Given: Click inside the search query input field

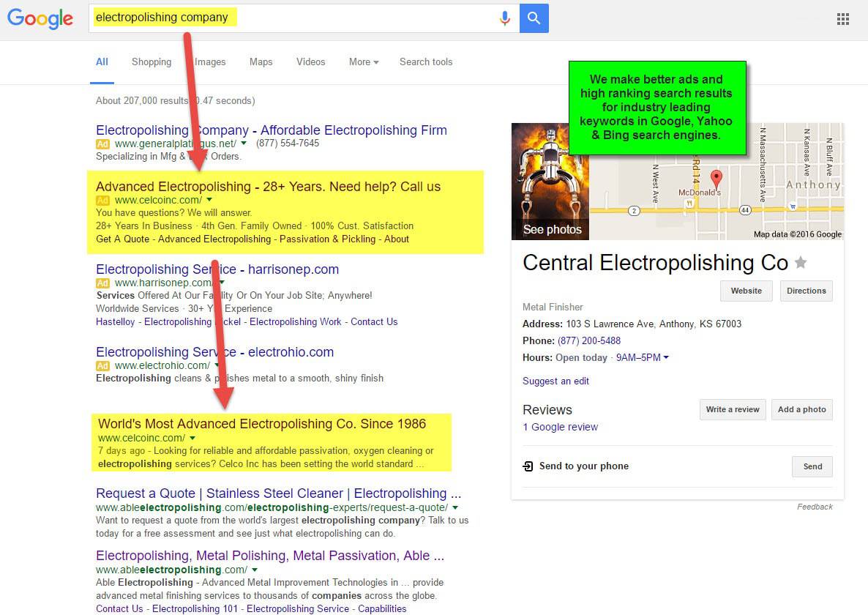Looking at the screenshot, I should click(220, 17).
